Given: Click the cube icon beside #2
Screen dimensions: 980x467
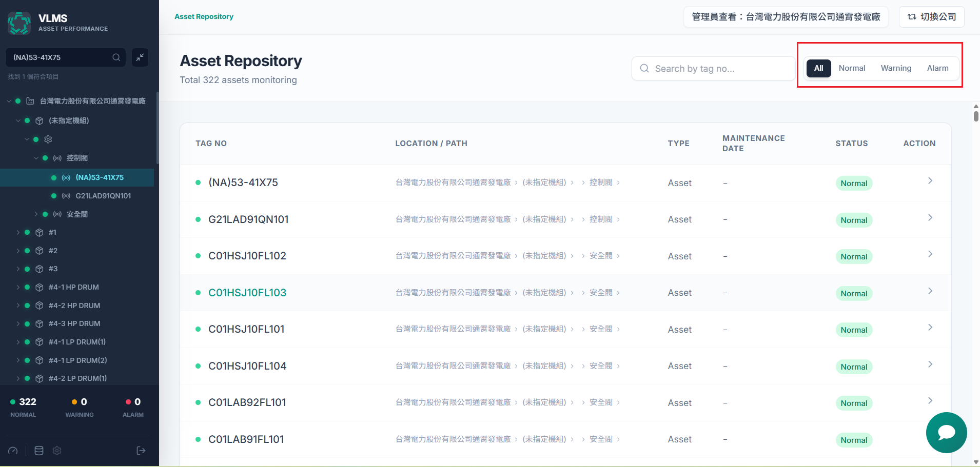Looking at the screenshot, I should tap(40, 251).
